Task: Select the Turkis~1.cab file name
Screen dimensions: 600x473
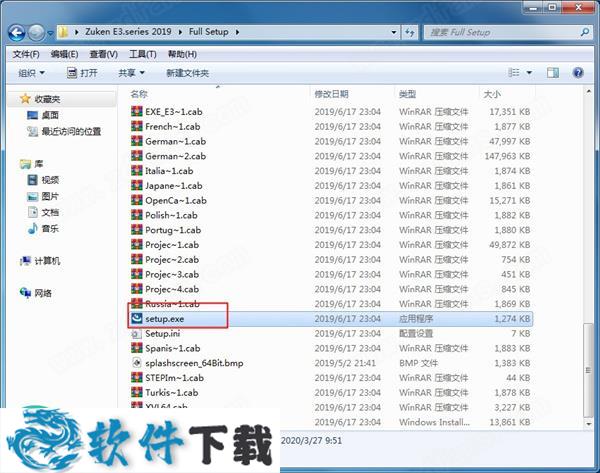Action: pyautogui.click(x=172, y=393)
